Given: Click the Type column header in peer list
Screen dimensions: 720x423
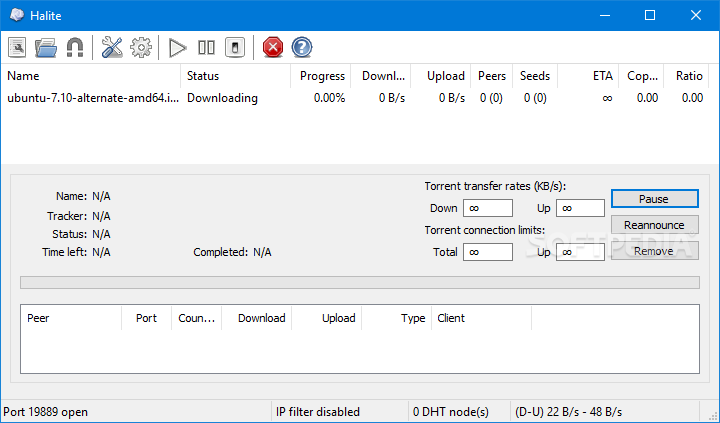Looking at the screenshot, I should pos(396,318).
